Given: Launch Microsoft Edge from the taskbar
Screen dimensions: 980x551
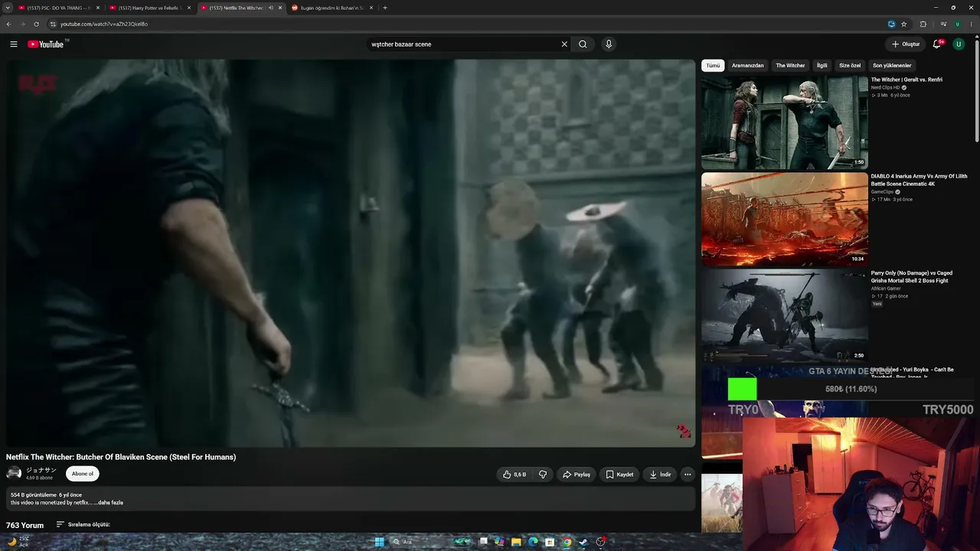Looking at the screenshot, I should pos(533,542).
